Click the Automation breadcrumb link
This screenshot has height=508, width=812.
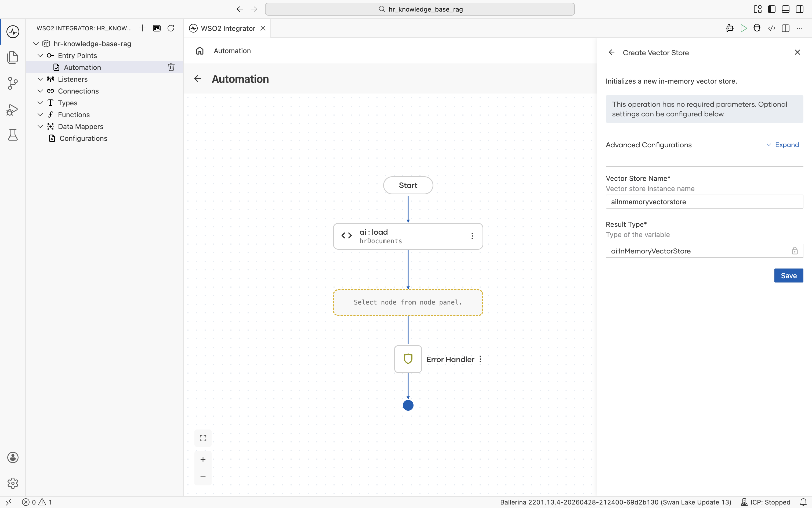click(232, 51)
